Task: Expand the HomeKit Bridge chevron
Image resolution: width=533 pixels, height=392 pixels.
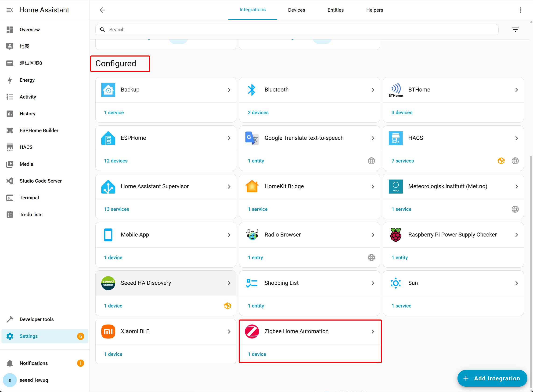Action: click(373, 187)
